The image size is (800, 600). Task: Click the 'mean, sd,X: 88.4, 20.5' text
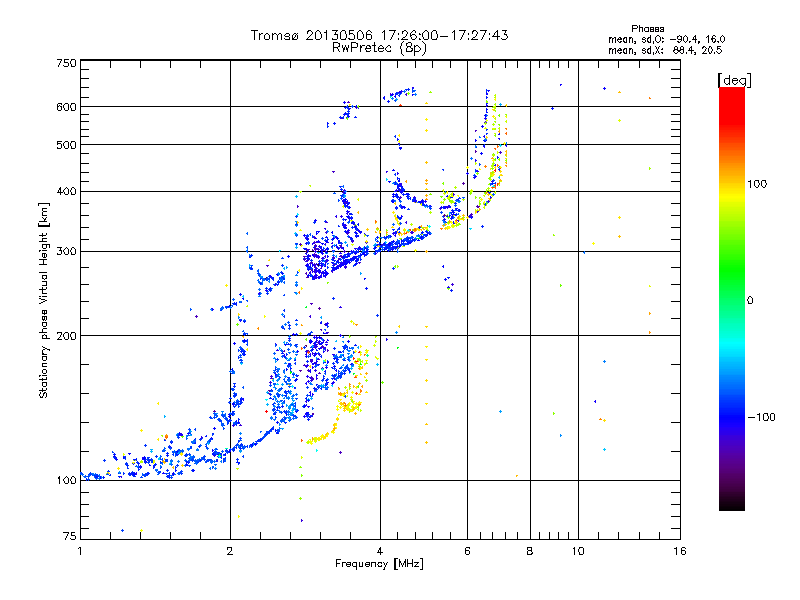[x=665, y=50]
